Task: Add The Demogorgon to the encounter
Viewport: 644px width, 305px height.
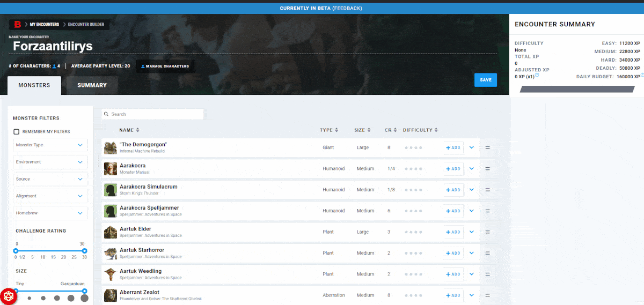Action: point(453,147)
